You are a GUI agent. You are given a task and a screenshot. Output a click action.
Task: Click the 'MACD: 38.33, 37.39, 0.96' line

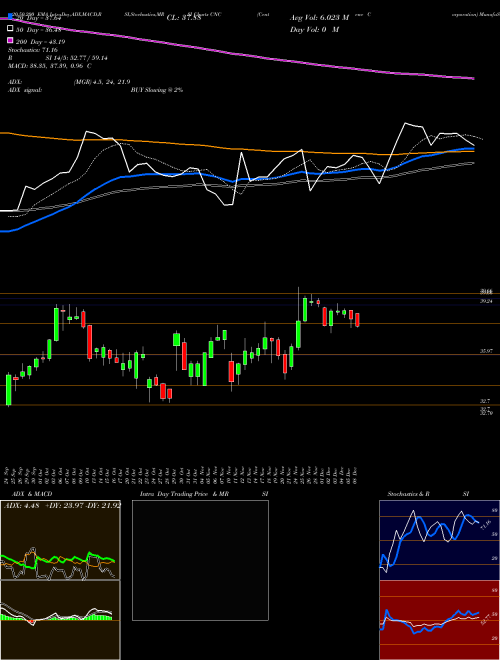(x=49, y=66)
